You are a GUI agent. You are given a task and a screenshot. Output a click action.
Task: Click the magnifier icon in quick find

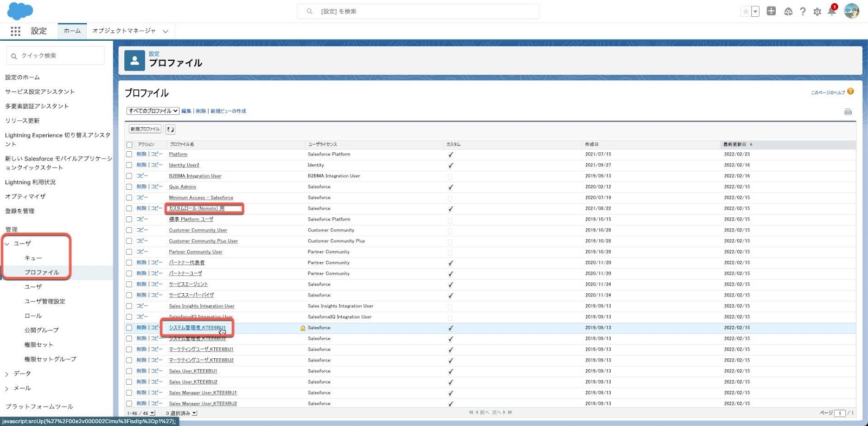(x=14, y=56)
